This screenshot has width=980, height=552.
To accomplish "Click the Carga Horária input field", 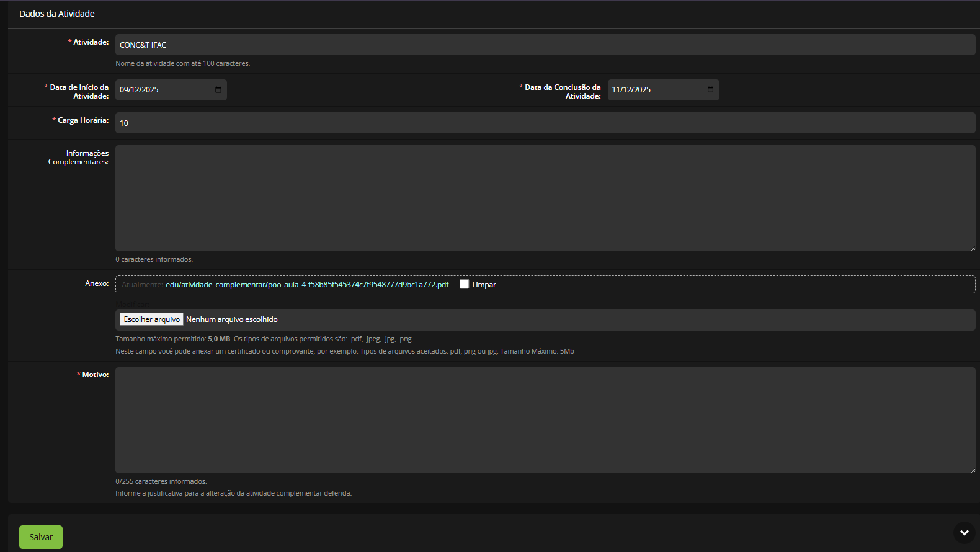I will point(545,123).
